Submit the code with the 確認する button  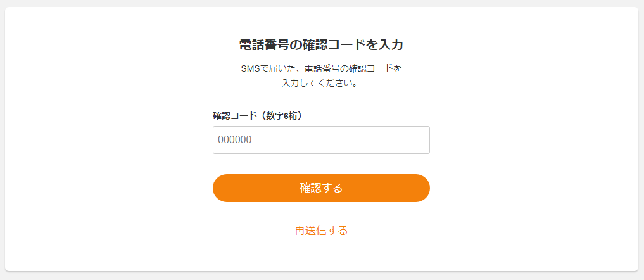pyautogui.click(x=321, y=188)
